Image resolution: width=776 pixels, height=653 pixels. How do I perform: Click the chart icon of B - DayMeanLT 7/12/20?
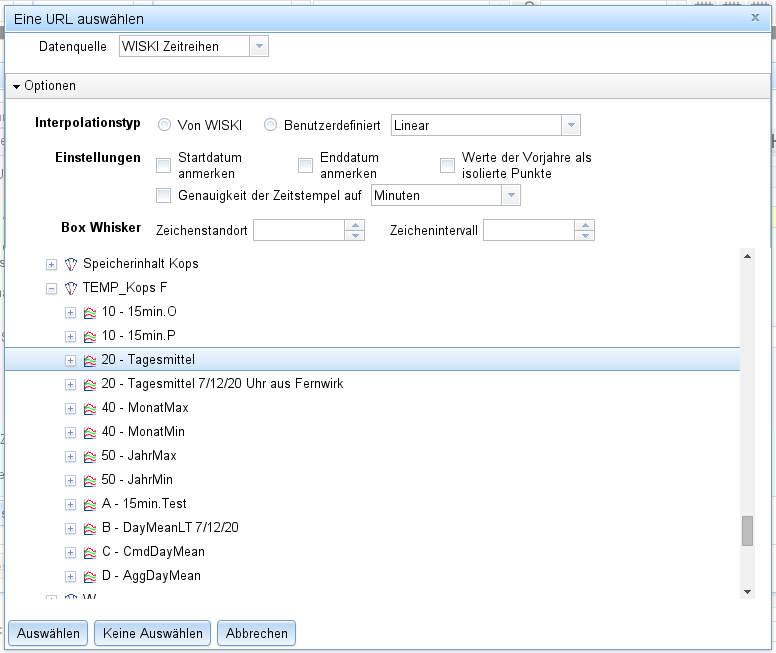tap(90, 529)
